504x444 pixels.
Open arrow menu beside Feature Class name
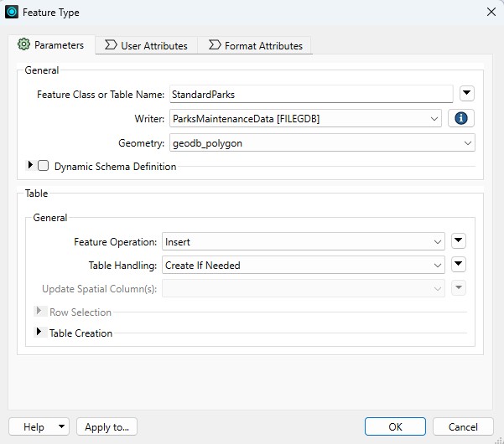(x=467, y=94)
